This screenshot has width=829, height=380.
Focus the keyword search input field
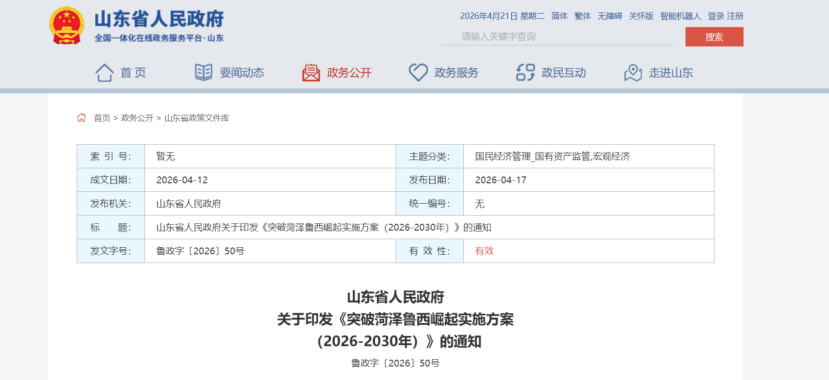[558, 36]
